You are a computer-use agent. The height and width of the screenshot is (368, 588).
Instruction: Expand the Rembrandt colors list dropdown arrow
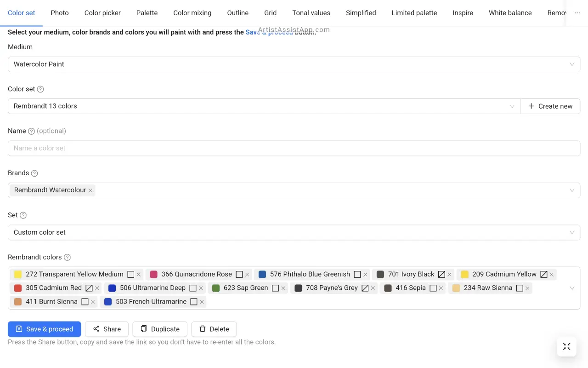(x=572, y=288)
